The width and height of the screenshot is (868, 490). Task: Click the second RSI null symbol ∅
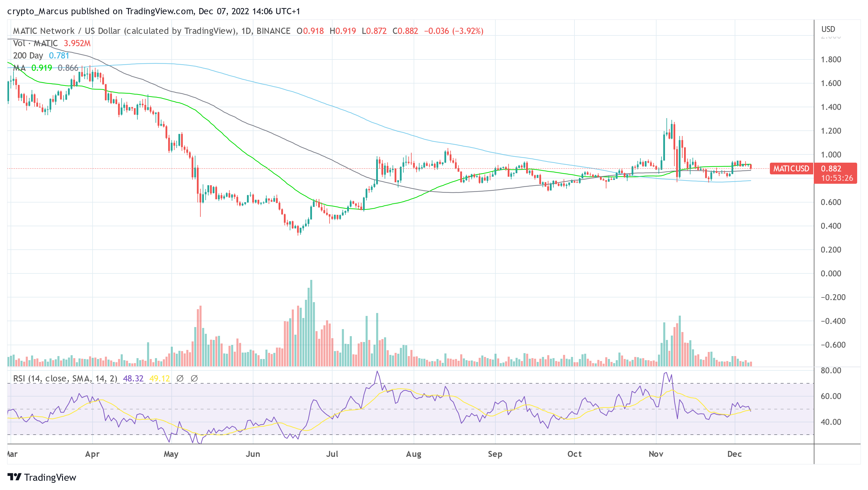pyautogui.click(x=194, y=378)
